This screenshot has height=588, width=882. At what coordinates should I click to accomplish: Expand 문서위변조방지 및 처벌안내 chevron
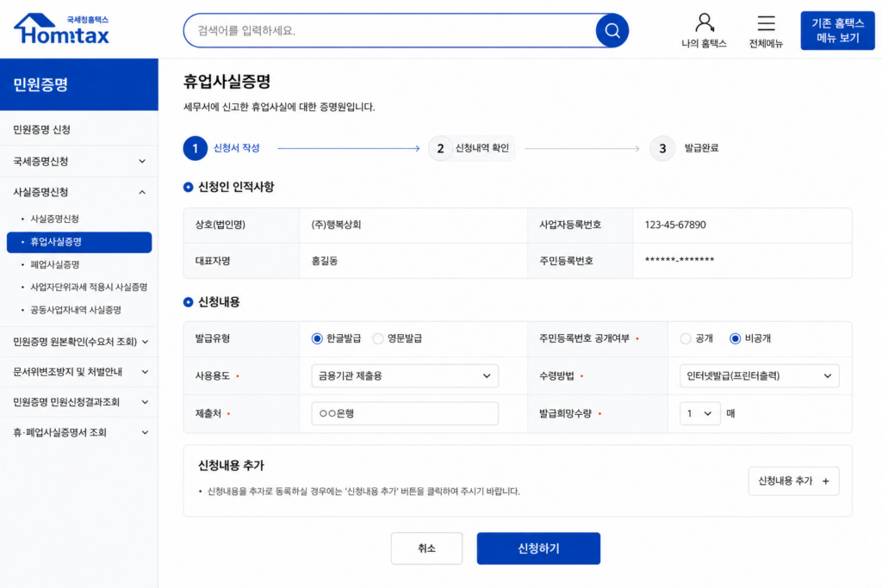(145, 372)
